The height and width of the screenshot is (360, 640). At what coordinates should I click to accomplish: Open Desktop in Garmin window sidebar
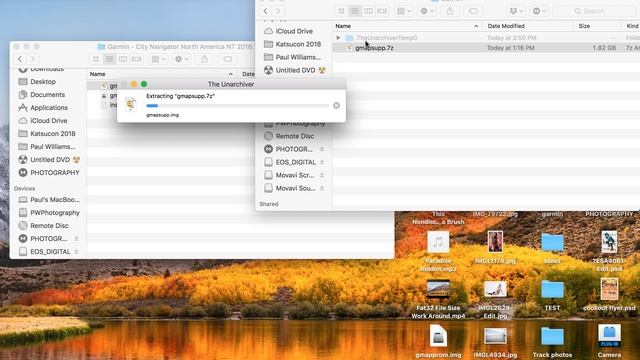37,82
